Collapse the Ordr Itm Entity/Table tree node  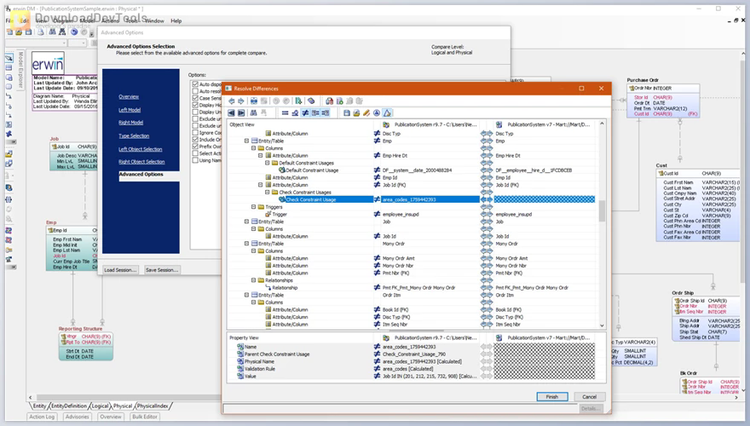click(x=247, y=295)
